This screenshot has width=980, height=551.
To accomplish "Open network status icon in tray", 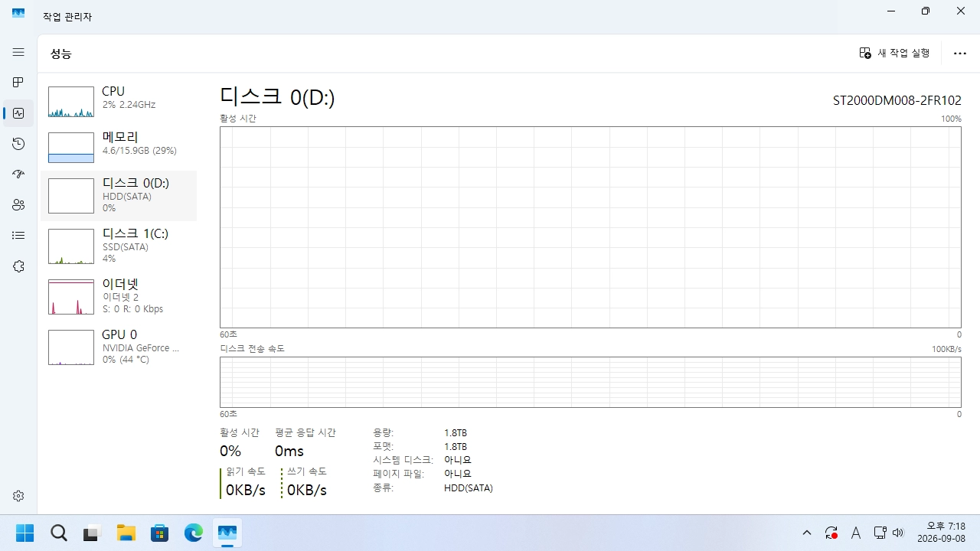I will (x=880, y=533).
